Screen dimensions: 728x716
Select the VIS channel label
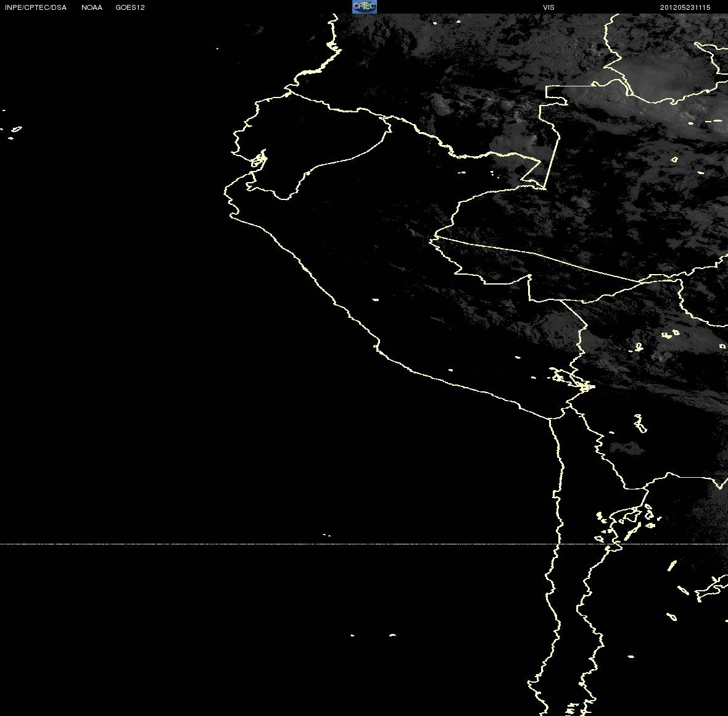pyautogui.click(x=548, y=7)
